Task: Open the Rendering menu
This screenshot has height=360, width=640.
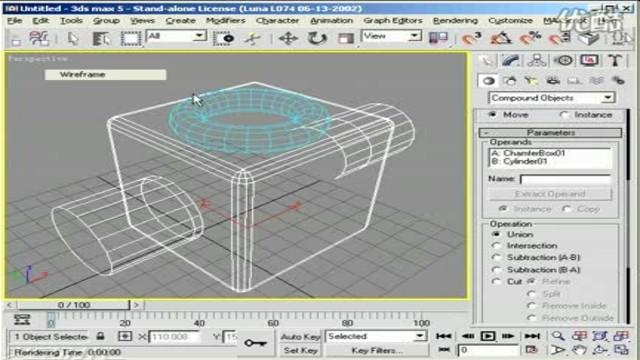Action: coord(455,20)
